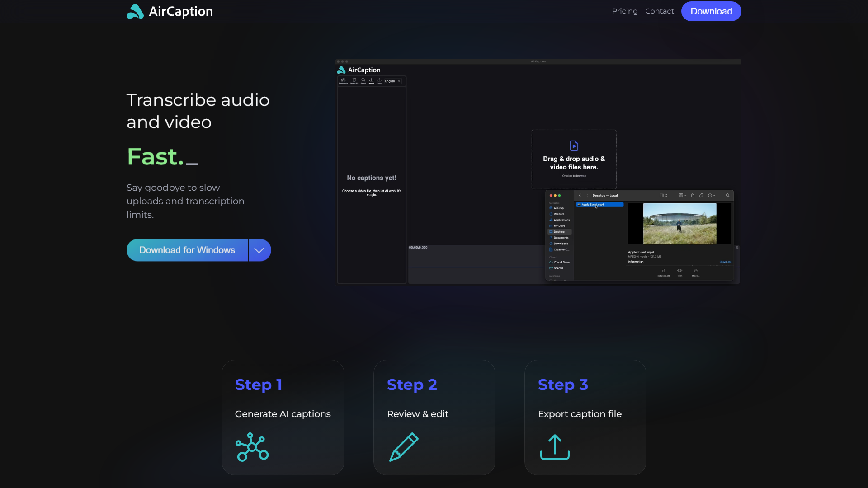The height and width of the screenshot is (488, 868).
Task: Click the Import icon in caption toolbar
Action: [x=371, y=80]
